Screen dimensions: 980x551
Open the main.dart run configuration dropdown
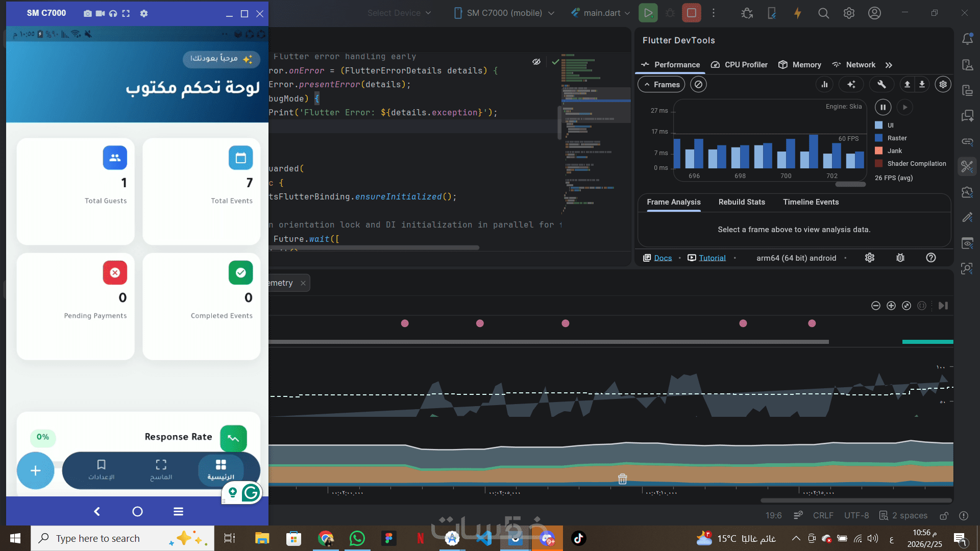pos(601,13)
